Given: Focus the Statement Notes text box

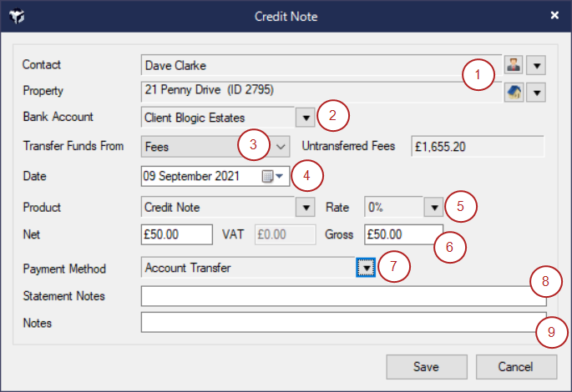Looking at the screenshot, I should pyautogui.click(x=334, y=296).
